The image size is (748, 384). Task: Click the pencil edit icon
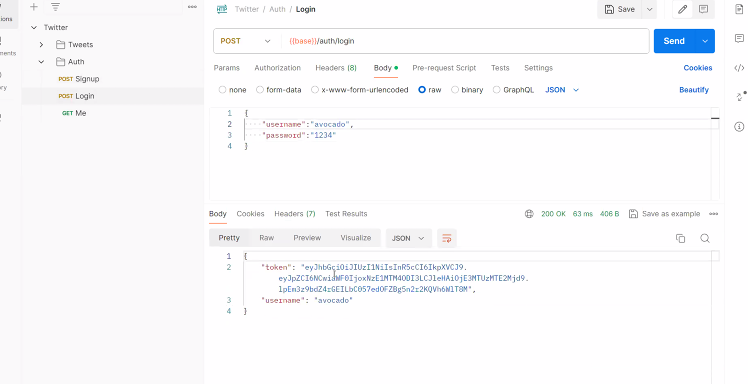(683, 9)
